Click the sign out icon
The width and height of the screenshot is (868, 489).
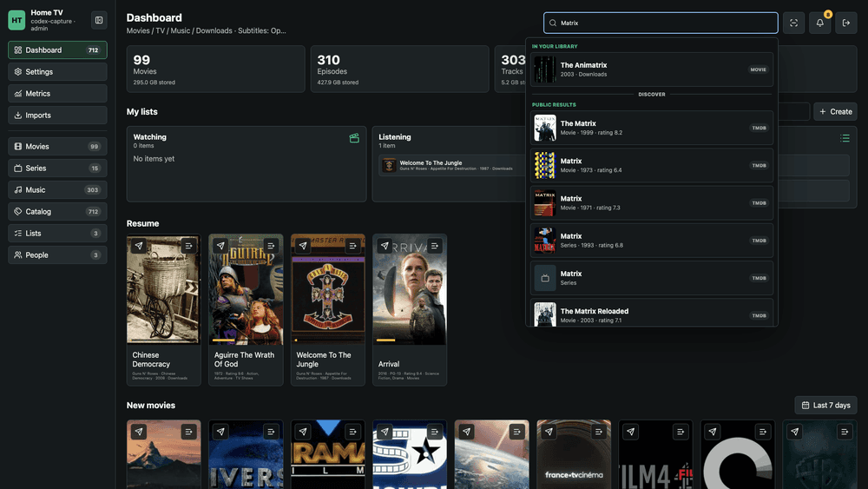pos(845,23)
